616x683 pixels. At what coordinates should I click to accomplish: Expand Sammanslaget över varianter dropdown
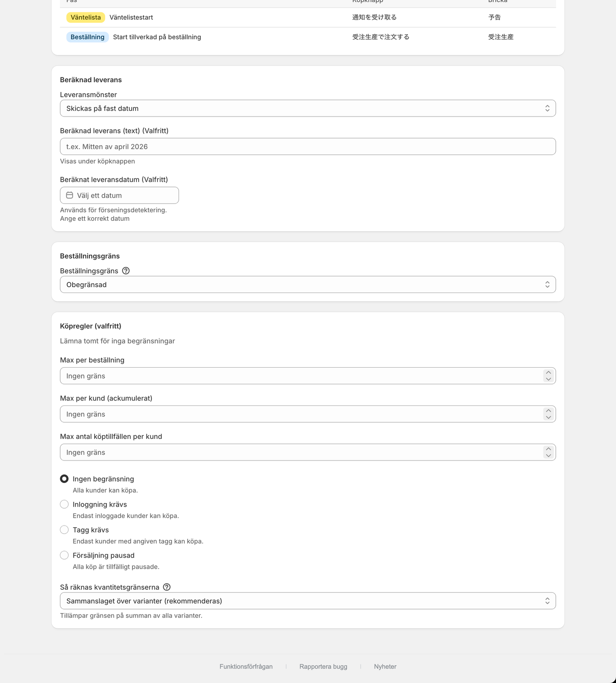[x=308, y=601]
